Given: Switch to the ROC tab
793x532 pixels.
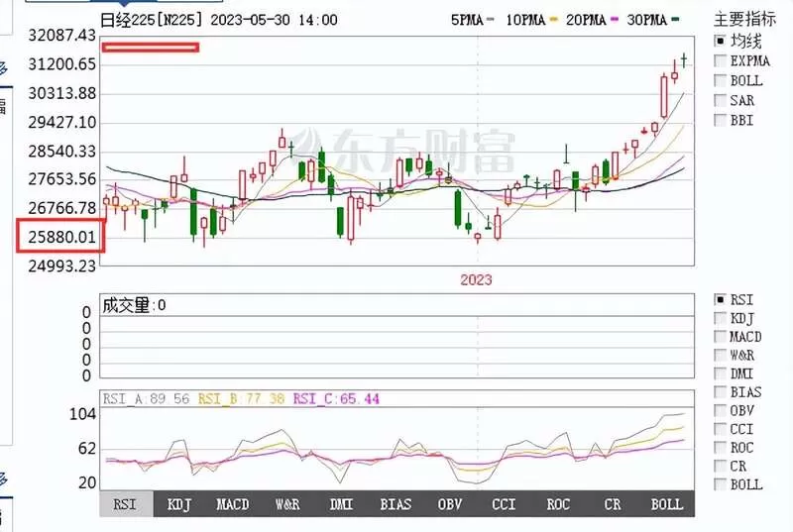Looking at the screenshot, I should (x=558, y=504).
